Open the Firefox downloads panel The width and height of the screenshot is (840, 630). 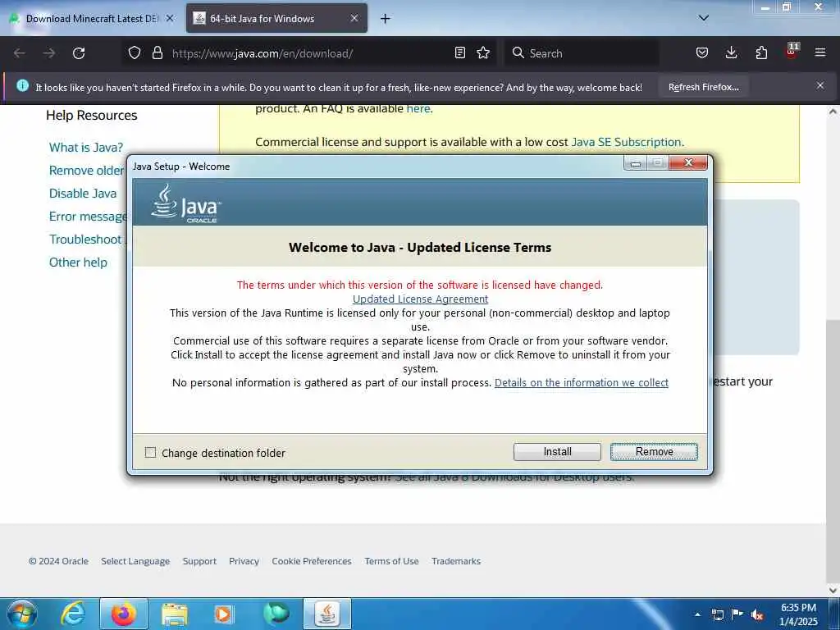pyautogui.click(x=731, y=52)
